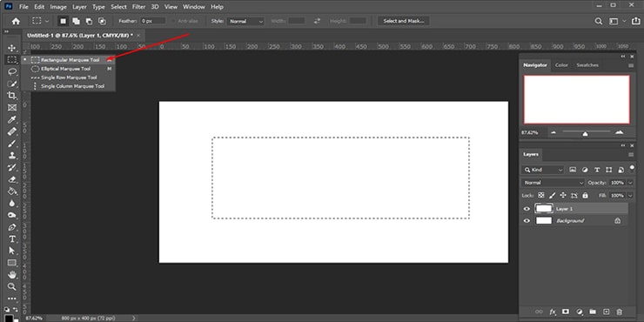Click the add layer style fx icon
The image size is (644, 322).
pos(553,312)
